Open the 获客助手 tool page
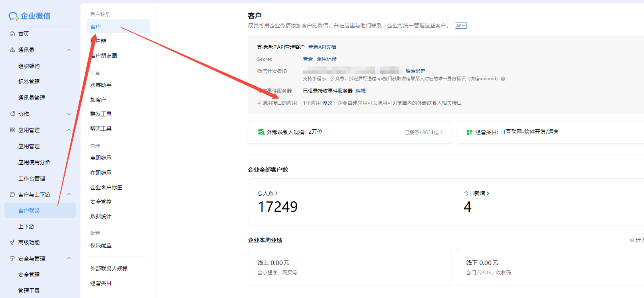Image resolution: width=644 pixels, height=298 pixels. click(101, 85)
